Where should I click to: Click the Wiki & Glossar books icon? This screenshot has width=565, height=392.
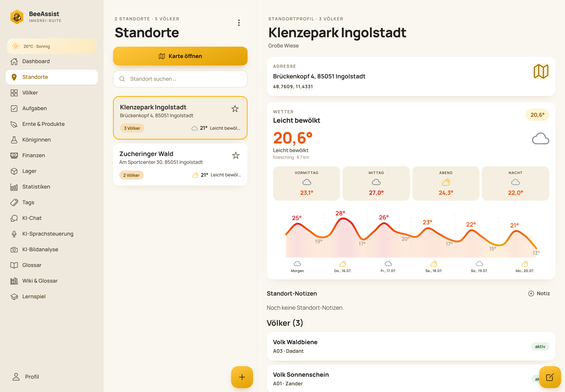(x=14, y=281)
